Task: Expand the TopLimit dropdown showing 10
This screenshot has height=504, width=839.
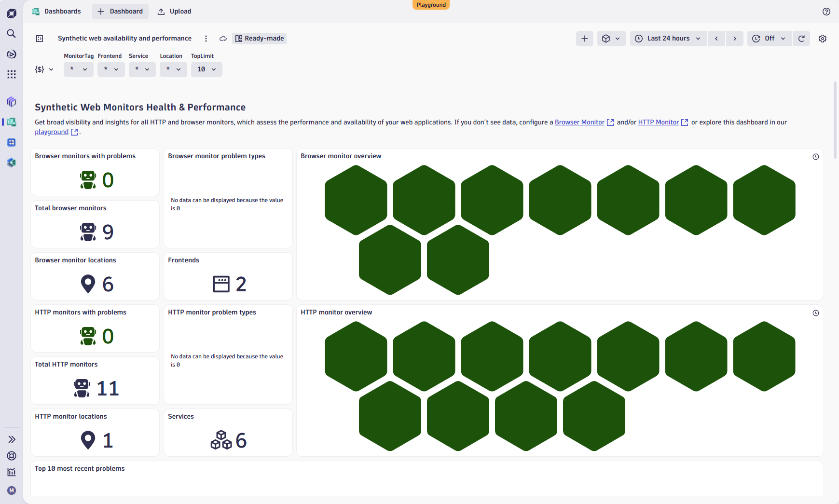Action: [206, 69]
